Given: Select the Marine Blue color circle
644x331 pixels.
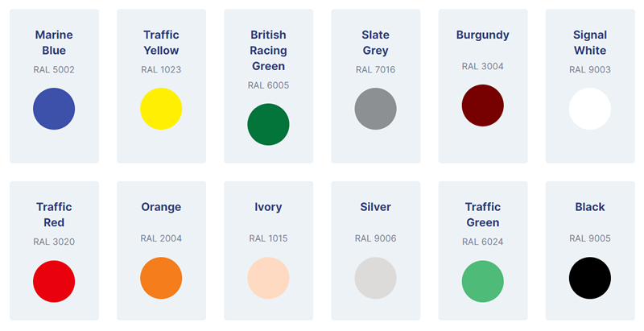Looking at the screenshot, I should [54, 109].
